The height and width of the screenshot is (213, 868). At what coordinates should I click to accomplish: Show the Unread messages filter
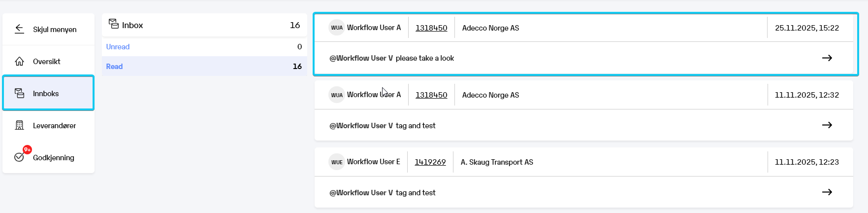pyautogui.click(x=204, y=46)
